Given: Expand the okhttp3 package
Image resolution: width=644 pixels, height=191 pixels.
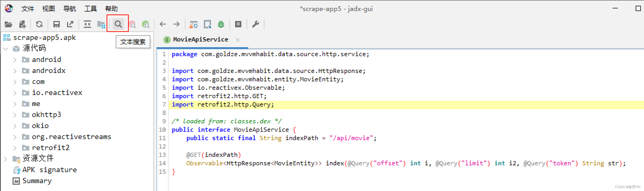Looking at the screenshot, I should coord(15,115).
